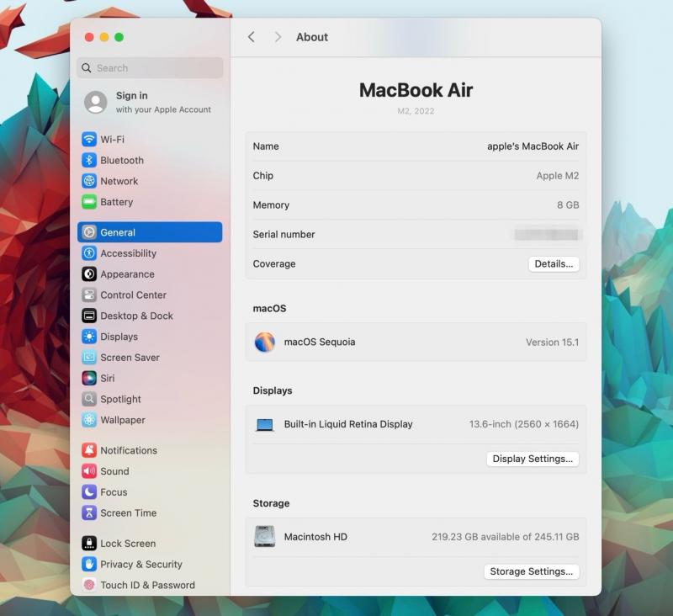Select Touch ID fingerprint icon
Viewport: 673px width, 616px height.
(x=89, y=585)
